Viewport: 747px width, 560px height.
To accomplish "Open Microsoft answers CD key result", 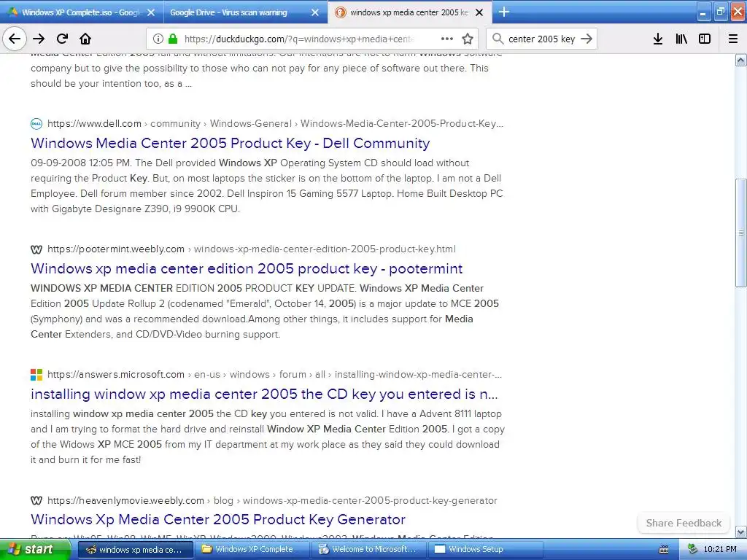I will click(x=264, y=394).
